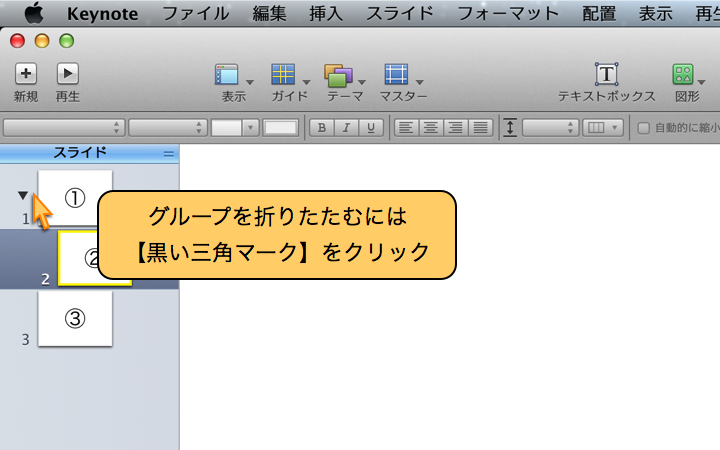Open the font size dropdown arrow

coord(251,128)
